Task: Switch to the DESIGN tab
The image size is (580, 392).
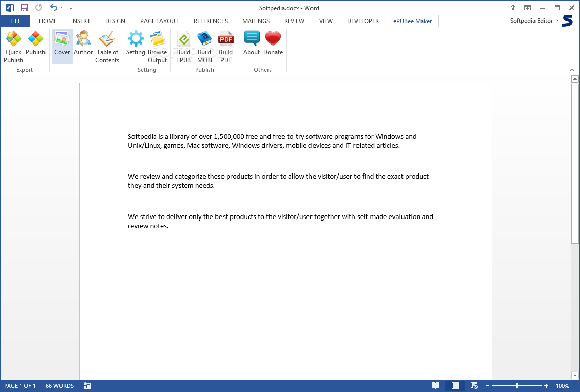Action: [x=115, y=21]
